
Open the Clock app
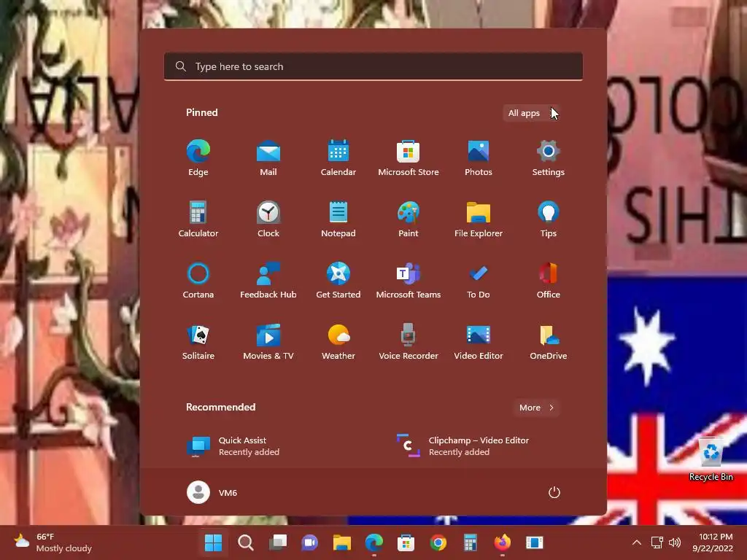click(268, 219)
